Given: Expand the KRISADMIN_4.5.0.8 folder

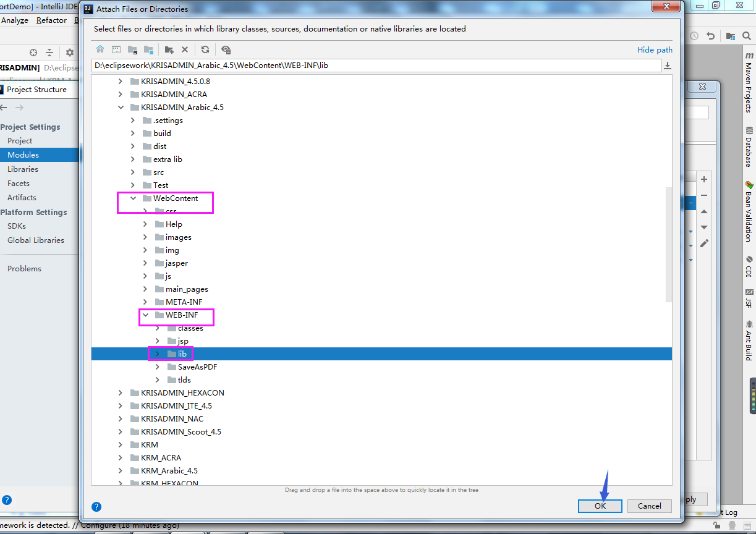Looking at the screenshot, I should pos(121,81).
